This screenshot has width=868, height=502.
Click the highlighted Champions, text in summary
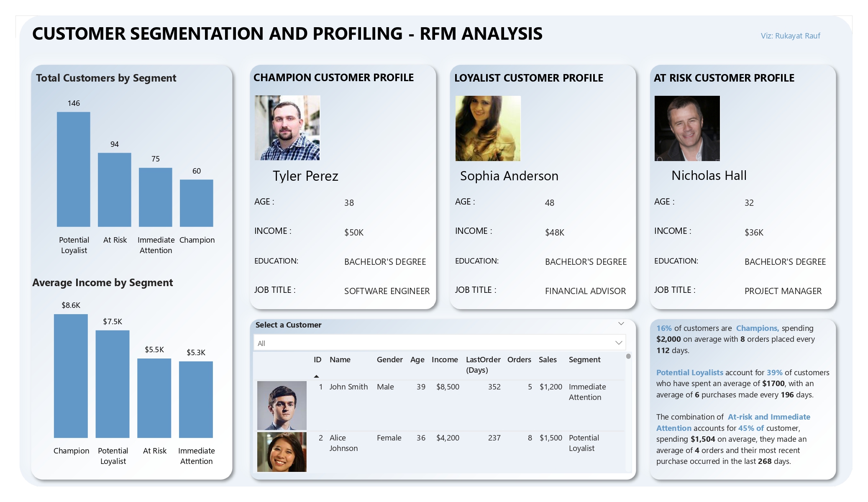tap(758, 328)
